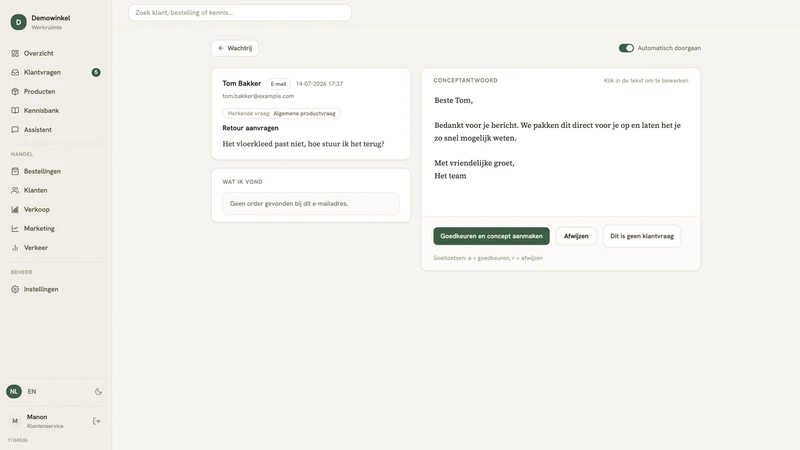800x450 pixels.
Task: Click Goedkeuren en concept aanmaken
Action: (x=491, y=236)
